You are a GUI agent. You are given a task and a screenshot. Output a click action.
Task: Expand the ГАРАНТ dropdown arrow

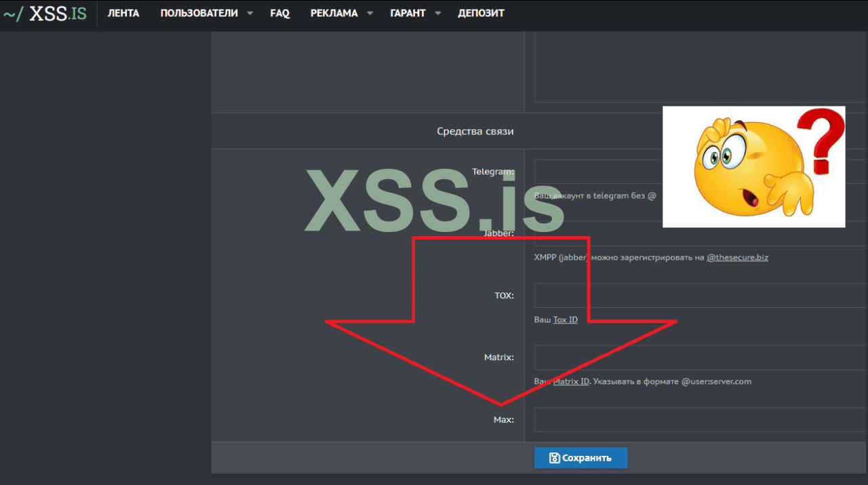(437, 14)
